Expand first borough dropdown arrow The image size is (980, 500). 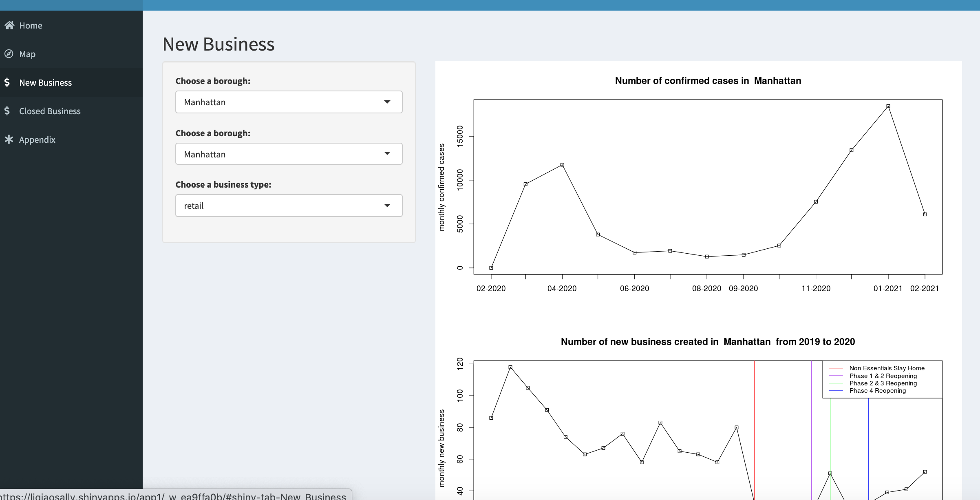pos(387,102)
